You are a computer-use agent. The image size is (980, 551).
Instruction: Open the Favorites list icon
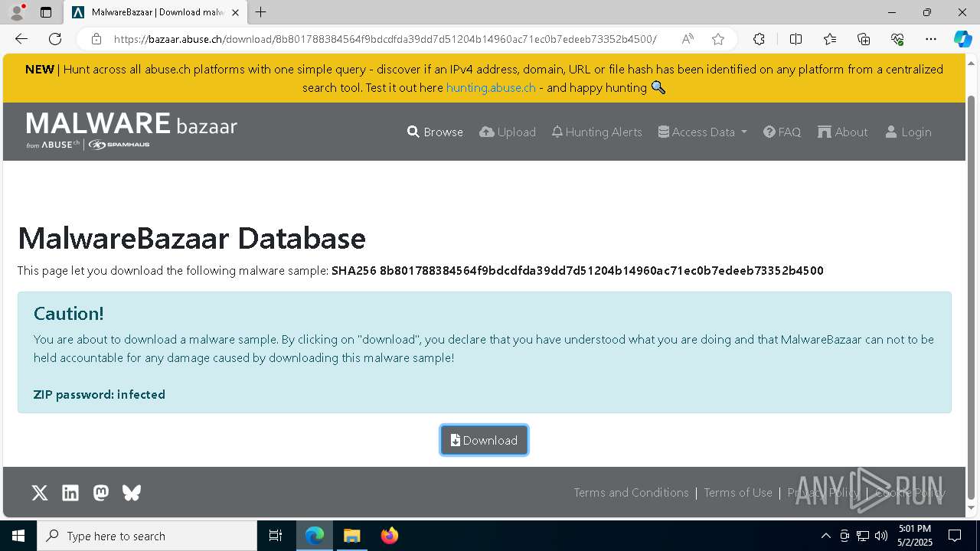pos(830,39)
